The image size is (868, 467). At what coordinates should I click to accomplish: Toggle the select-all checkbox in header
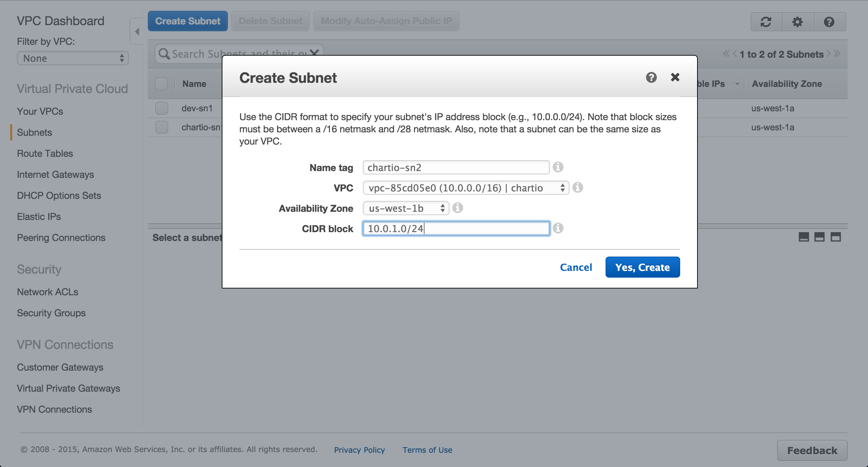coord(161,83)
